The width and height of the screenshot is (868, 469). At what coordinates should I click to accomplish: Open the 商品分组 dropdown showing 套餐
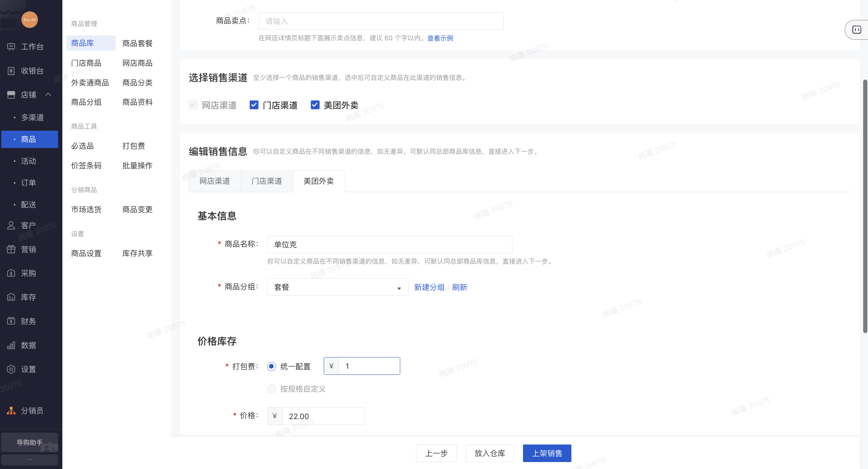click(338, 287)
